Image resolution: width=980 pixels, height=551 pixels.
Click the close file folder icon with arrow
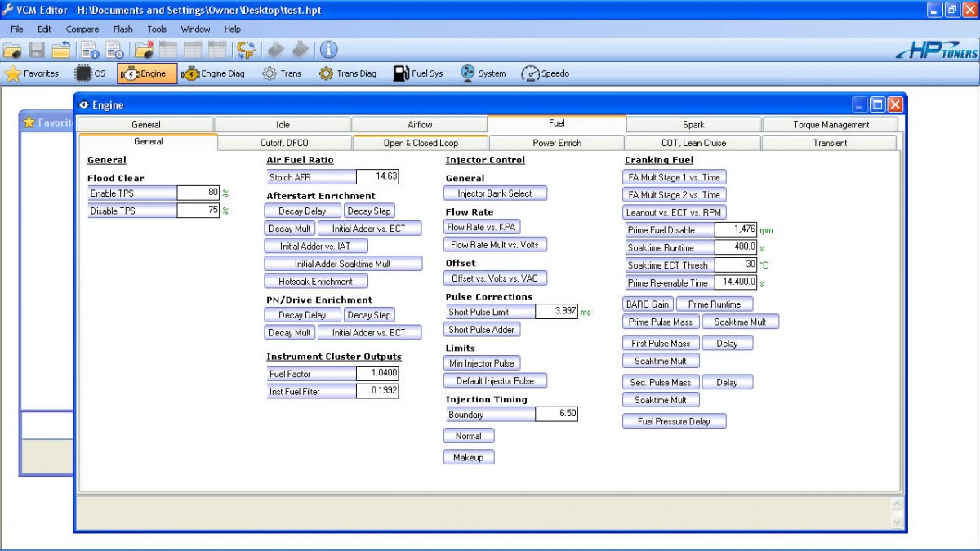[x=61, y=50]
